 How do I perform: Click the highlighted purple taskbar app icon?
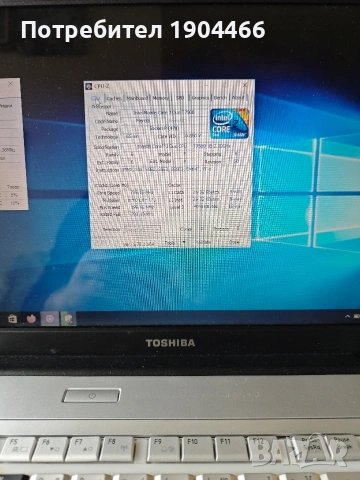pyautogui.click(x=50, y=319)
